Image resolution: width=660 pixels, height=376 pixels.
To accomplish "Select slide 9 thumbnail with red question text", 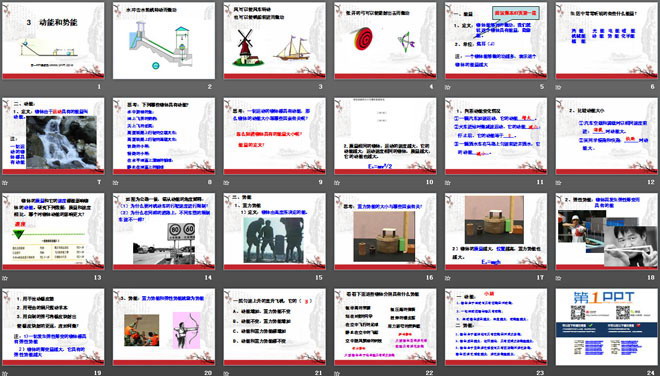I will coord(274,136).
